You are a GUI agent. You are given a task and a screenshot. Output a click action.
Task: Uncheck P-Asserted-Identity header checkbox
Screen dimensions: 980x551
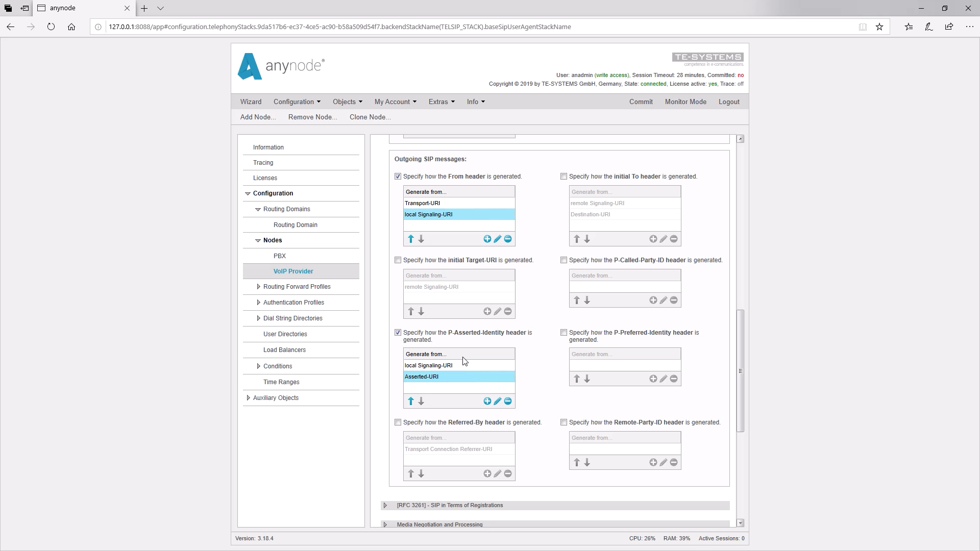pyautogui.click(x=398, y=332)
